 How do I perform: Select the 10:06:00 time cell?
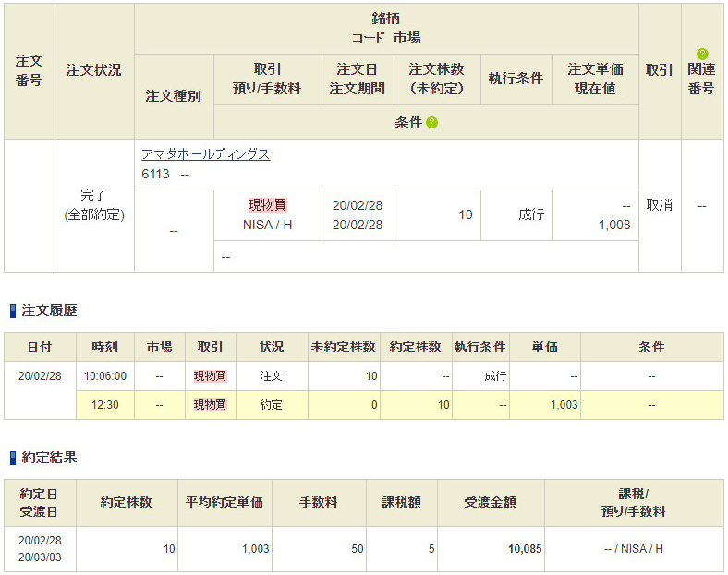tap(104, 376)
